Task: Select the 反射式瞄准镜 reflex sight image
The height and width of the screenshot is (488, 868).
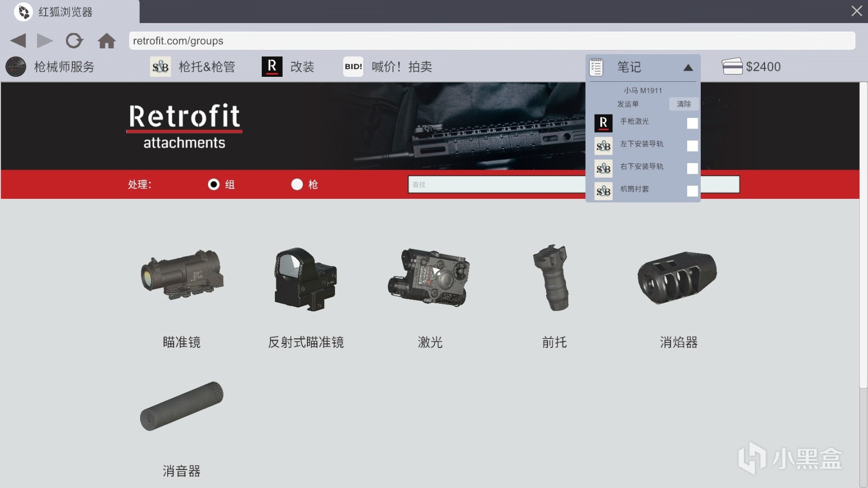Action: pyautogui.click(x=305, y=279)
